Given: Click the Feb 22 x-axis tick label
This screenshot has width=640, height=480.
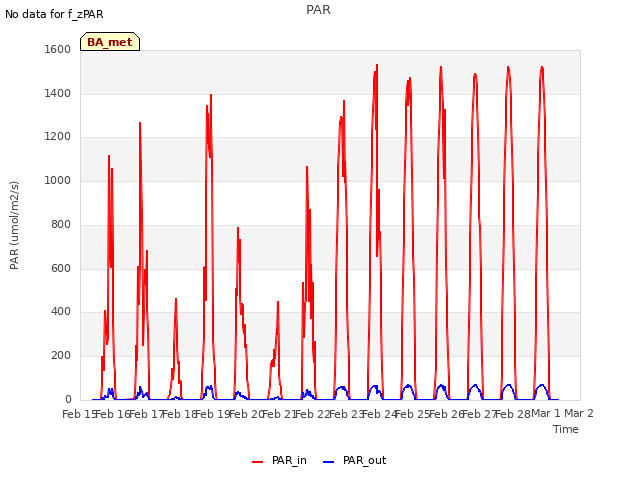Looking at the screenshot, I should [313, 414].
